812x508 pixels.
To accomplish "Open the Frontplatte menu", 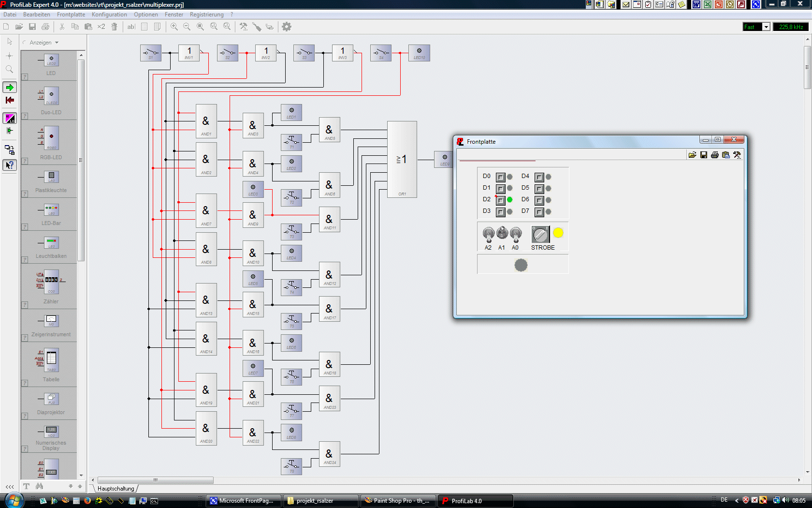I will (x=71, y=15).
